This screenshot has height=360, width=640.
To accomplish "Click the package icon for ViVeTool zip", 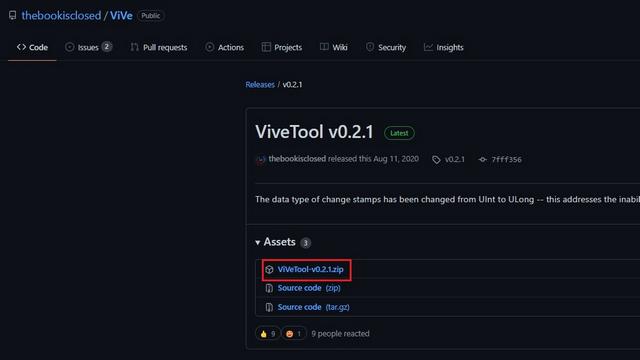I will click(x=269, y=269).
